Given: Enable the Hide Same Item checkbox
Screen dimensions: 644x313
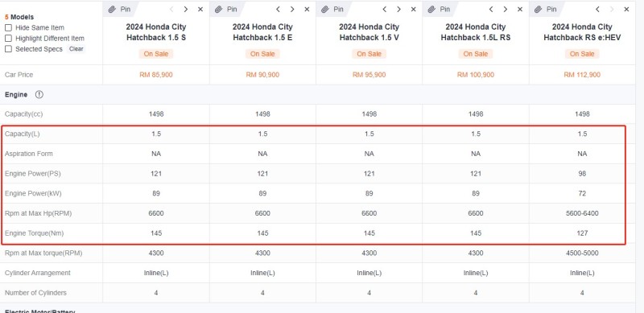Looking at the screenshot, I should [8, 28].
